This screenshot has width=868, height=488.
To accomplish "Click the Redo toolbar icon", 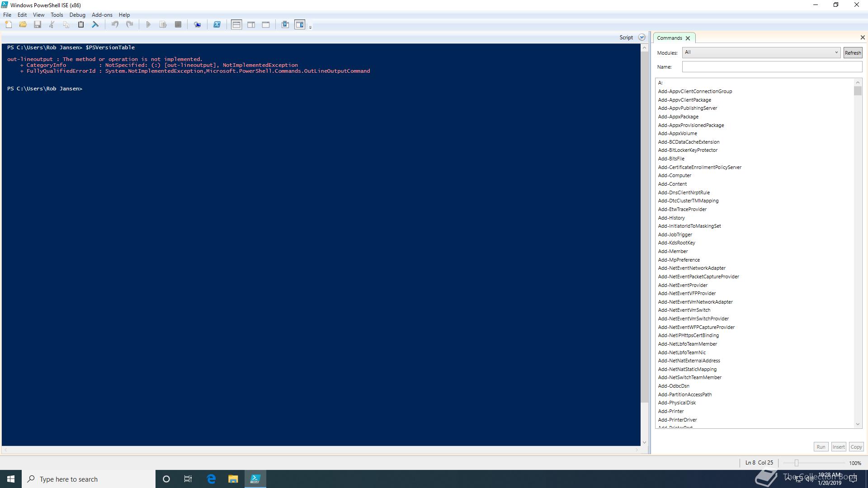I will click(129, 25).
